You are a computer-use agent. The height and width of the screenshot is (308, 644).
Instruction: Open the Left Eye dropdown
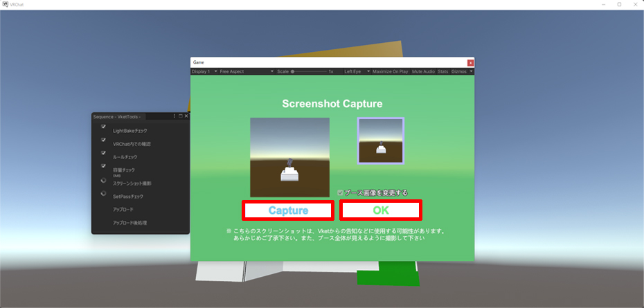356,71
